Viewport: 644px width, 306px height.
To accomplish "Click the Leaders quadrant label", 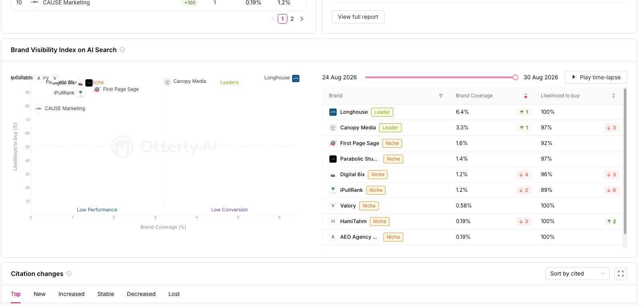I will pyautogui.click(x=229, y=83).
